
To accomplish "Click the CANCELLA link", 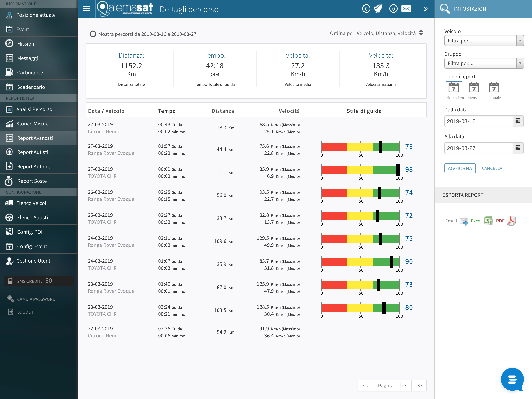I will [x=492, y=168].
